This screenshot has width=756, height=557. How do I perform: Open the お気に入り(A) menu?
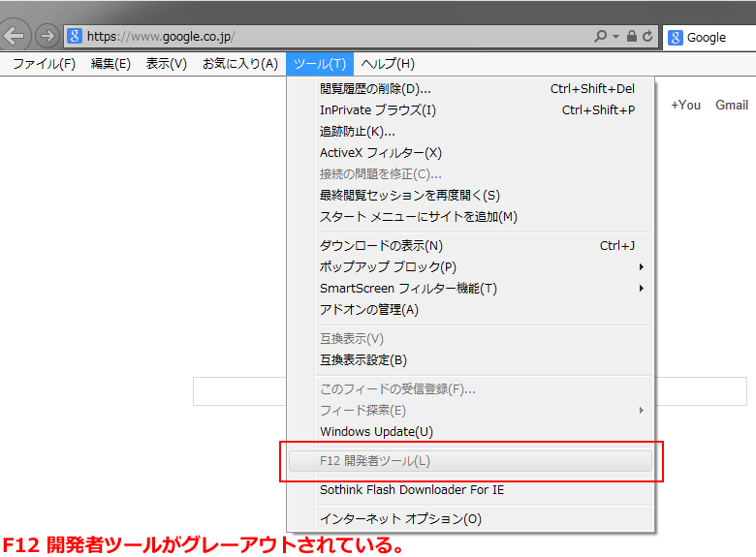click(x=240, y=64)
